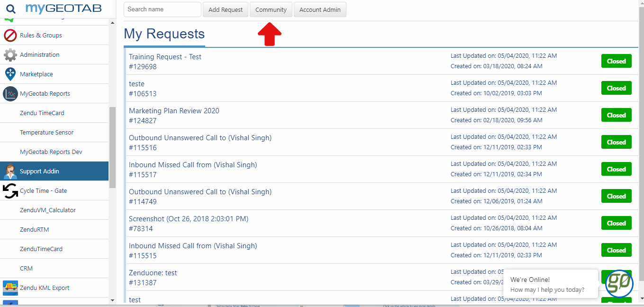Viewport: 644px width, 307px height.
Task: Open the Zenduone: test request
Action: 153,273
